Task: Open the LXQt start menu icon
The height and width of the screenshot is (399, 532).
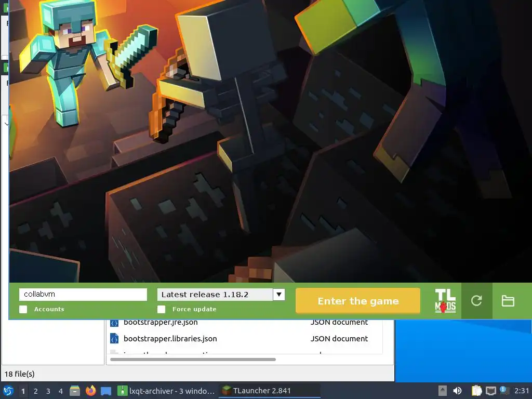Action: point(8,391)
